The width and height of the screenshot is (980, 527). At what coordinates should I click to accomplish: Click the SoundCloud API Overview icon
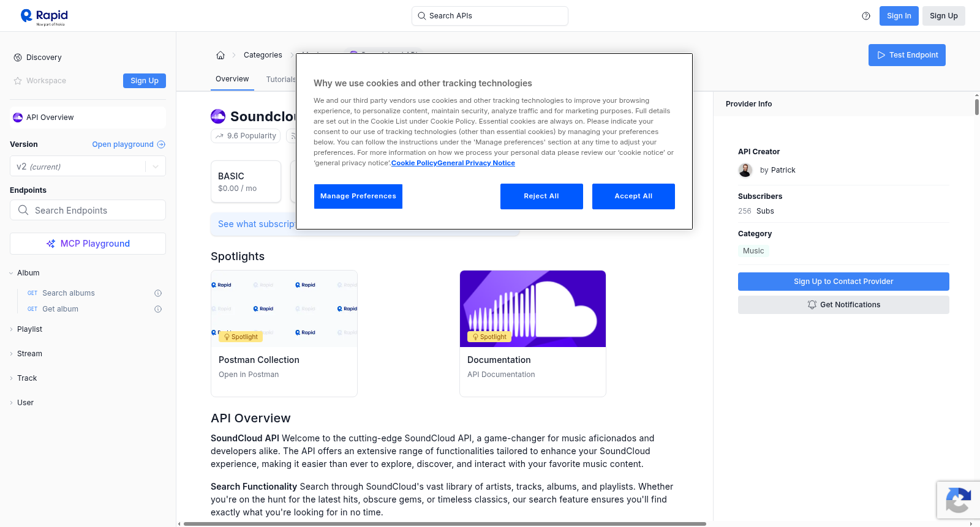tap(18, 118)
